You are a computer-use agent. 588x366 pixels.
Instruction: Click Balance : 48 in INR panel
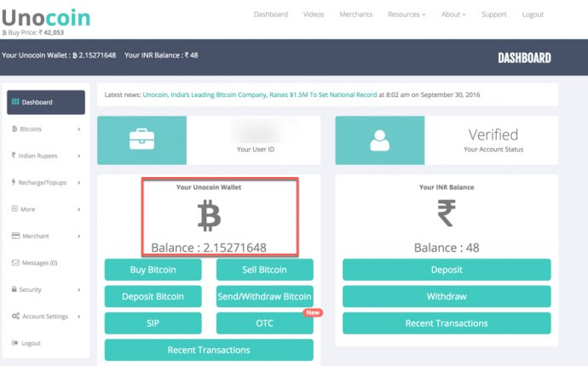tap(447, 248)
